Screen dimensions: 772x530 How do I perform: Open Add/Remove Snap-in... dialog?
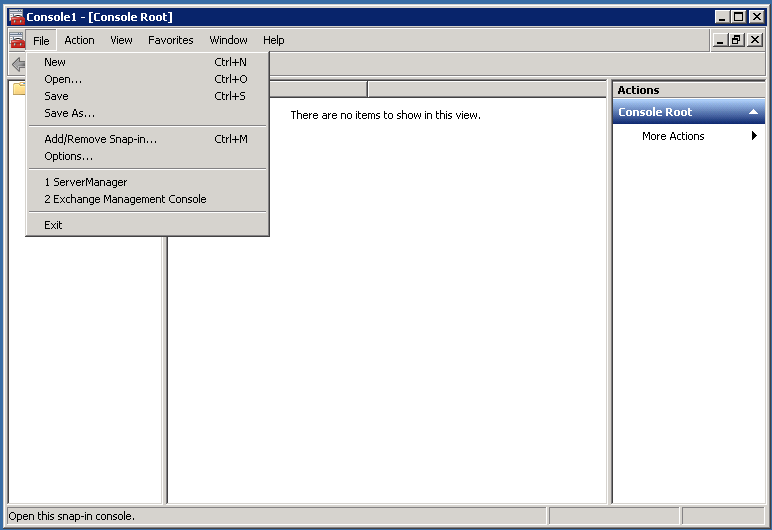pos(100,139)
